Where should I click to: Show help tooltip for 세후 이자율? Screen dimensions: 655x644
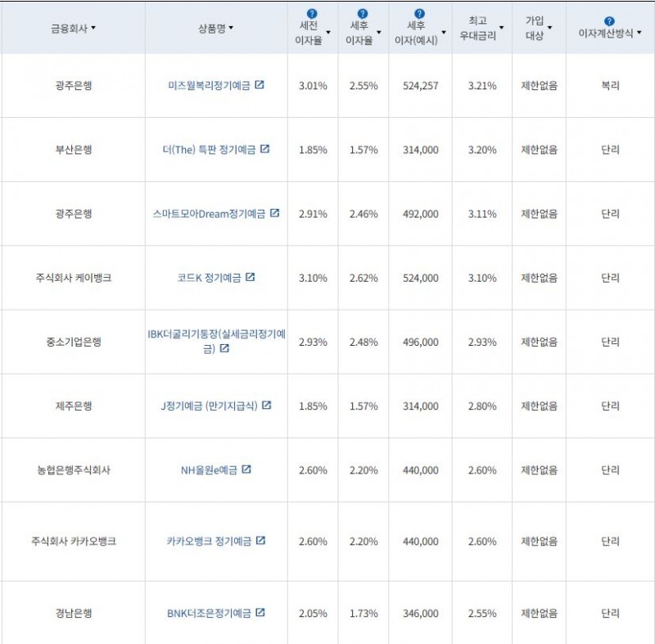pyautogui.click(x=363, y=14)
